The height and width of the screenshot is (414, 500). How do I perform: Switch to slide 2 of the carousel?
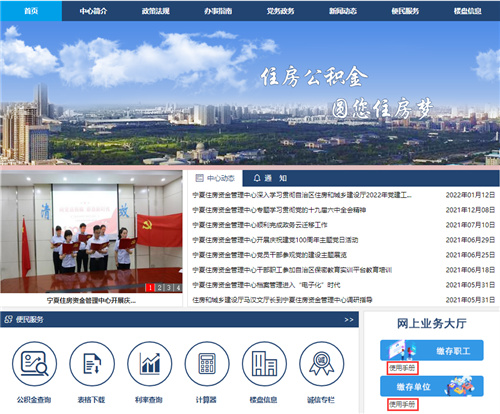pyautogui.click(x=160, y=288)
